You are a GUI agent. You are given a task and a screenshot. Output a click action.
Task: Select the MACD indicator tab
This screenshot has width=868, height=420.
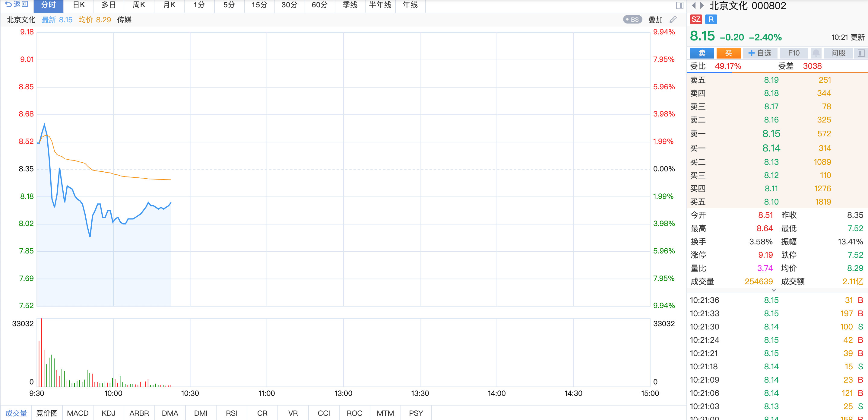78,413
